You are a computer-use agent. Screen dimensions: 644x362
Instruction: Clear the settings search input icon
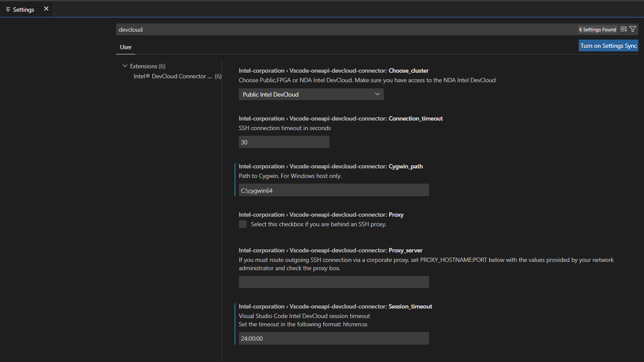point(624,29)
